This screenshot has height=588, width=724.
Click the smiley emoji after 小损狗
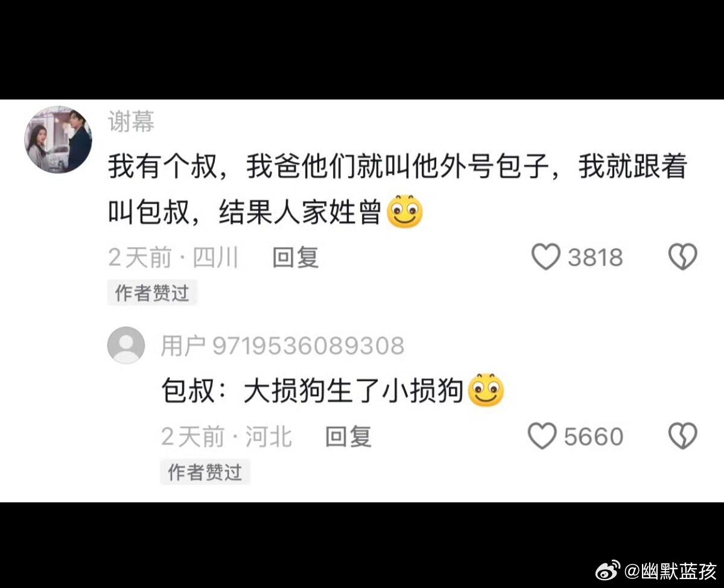486,390
